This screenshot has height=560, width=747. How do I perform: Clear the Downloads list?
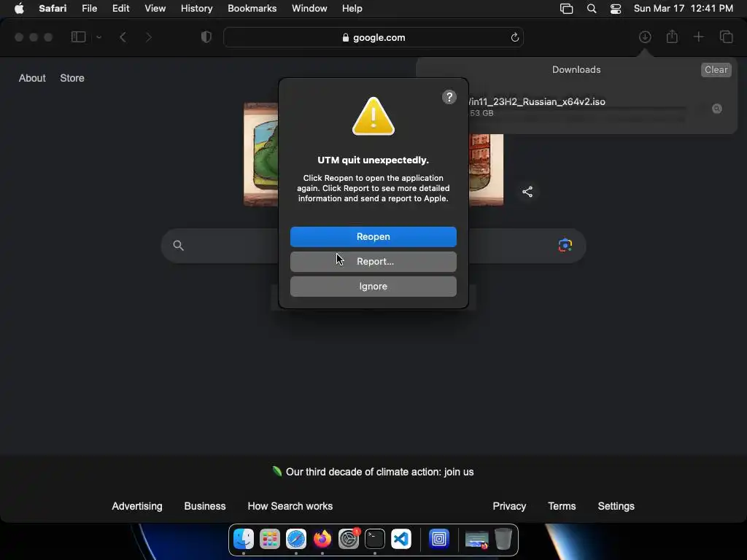point(716,69)
